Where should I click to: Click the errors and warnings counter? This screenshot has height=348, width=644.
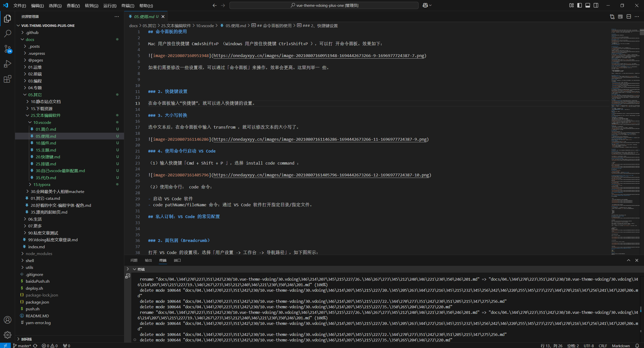pyautogui.click(x=50, y=345)
